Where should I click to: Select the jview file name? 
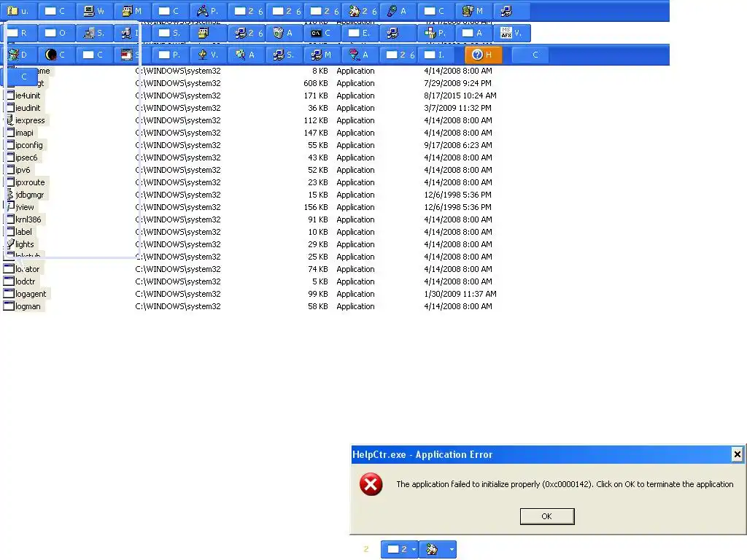[x=25, y=207]
